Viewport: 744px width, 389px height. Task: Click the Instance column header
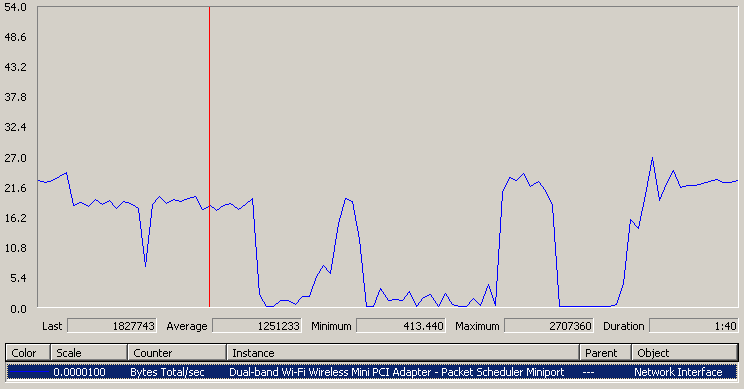click(403, 353)
